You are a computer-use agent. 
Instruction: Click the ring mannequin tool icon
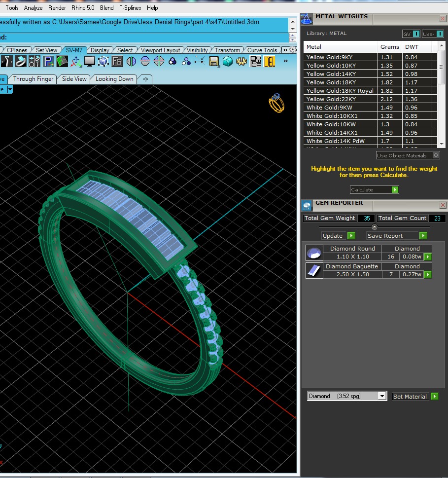[x=6, y=61]
